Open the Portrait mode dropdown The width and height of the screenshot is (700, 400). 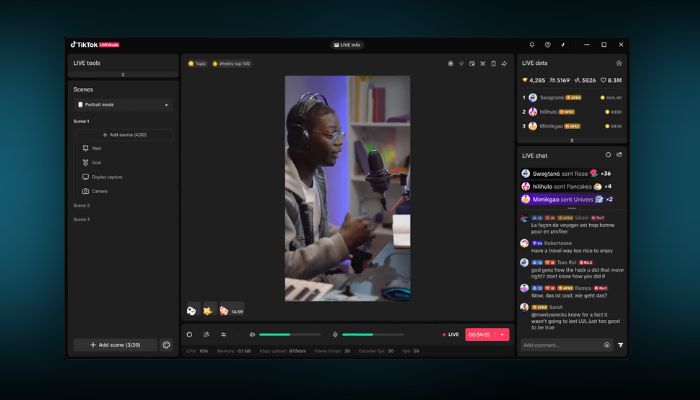[123, 105]
